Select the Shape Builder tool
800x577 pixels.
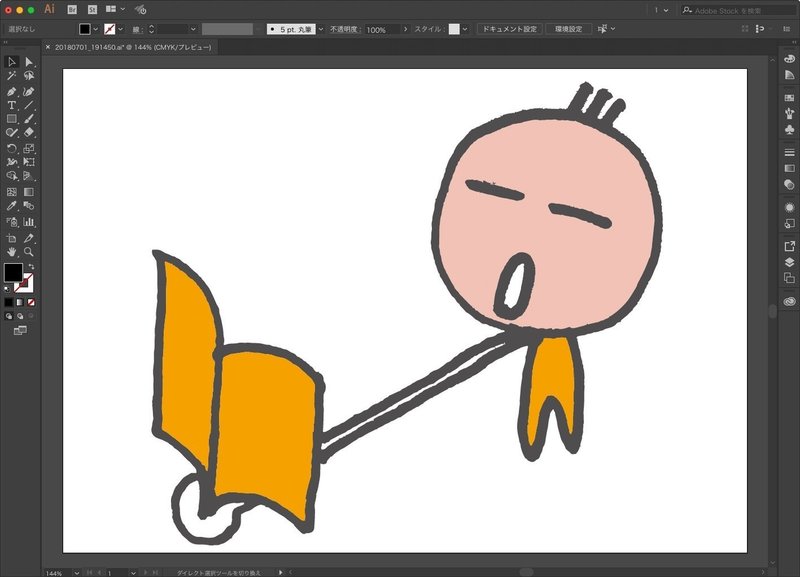[x=11, y=176]
